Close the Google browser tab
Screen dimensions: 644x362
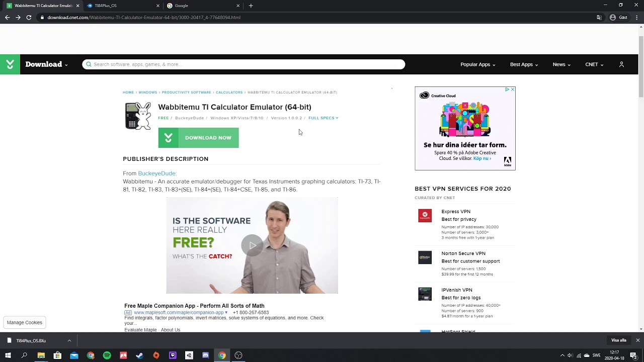[238, 6]
